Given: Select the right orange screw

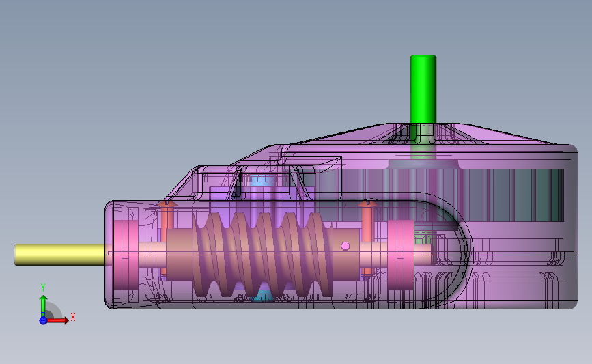Looking at the screenshot, I should click(x=368, y=237).
